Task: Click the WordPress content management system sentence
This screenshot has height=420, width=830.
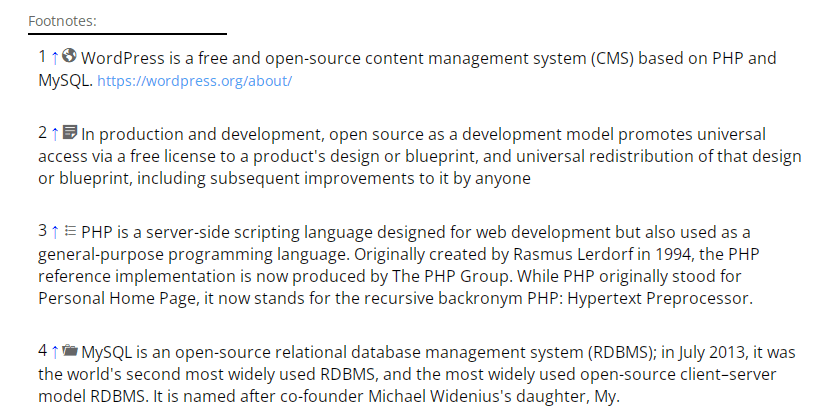Action: pyautogui.click(x=407, y=69)
